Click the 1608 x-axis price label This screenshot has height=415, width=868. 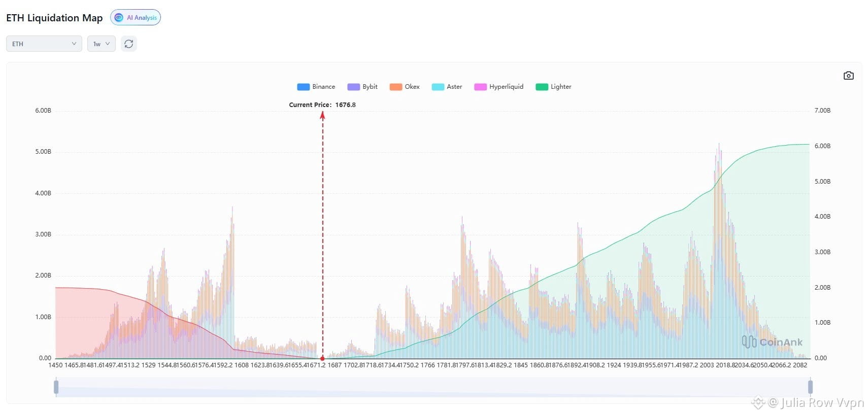click(x=242, y=365)
